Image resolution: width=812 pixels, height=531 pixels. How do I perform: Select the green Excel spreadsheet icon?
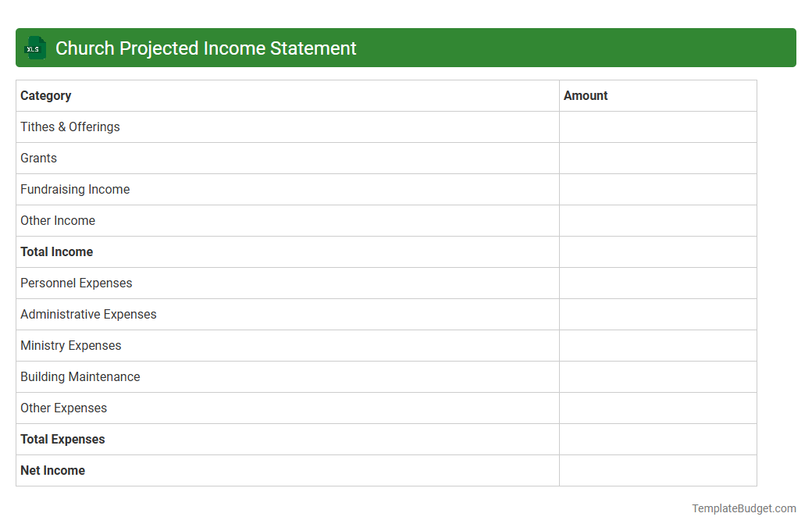click(34, 48)
